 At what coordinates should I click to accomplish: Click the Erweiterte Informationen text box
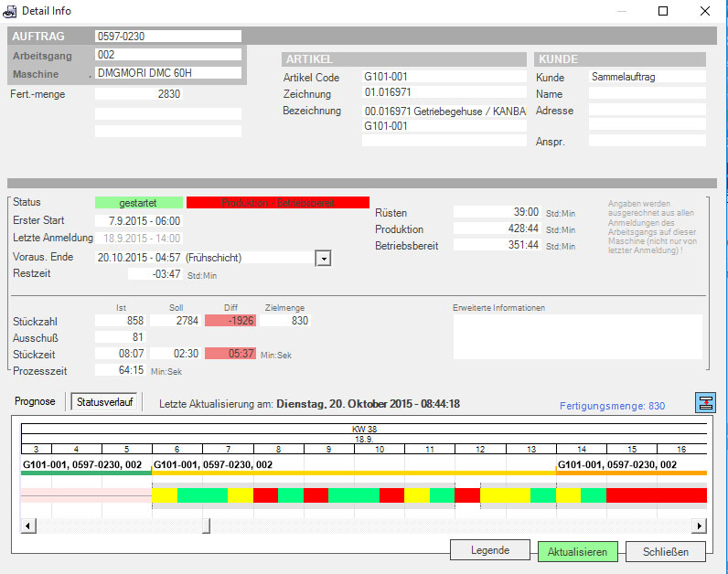[x=578, y=337]
